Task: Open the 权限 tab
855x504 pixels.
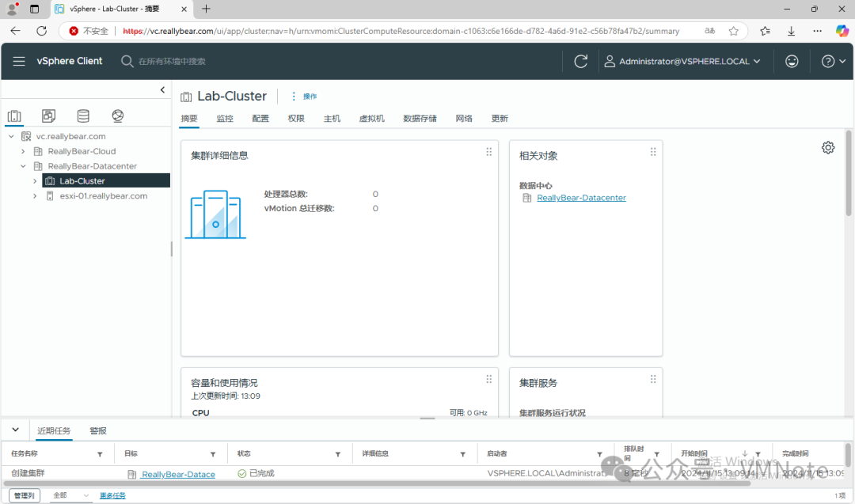Action: pyautogui.click(x=296, y=118)
